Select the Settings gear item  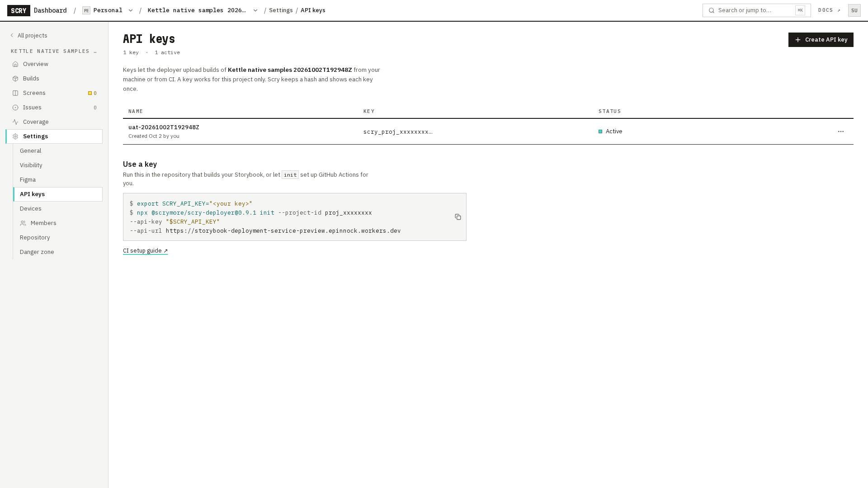click(54, 136)
